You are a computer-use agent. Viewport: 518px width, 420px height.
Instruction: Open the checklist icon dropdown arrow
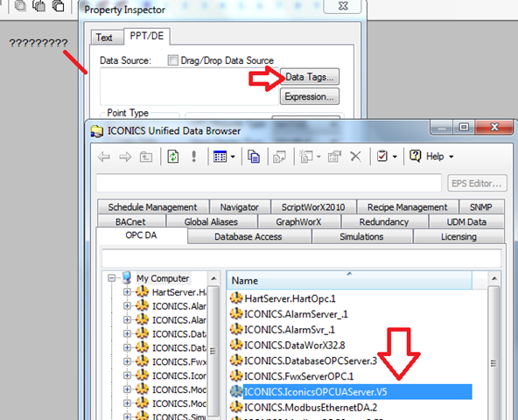(x=395, y=157)
